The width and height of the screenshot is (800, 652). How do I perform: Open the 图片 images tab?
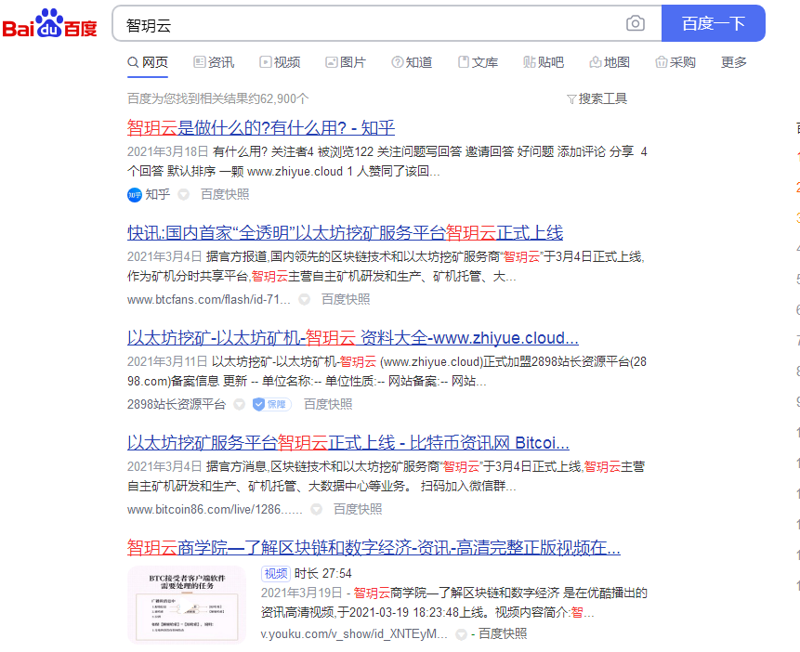[x=346, y=62]
